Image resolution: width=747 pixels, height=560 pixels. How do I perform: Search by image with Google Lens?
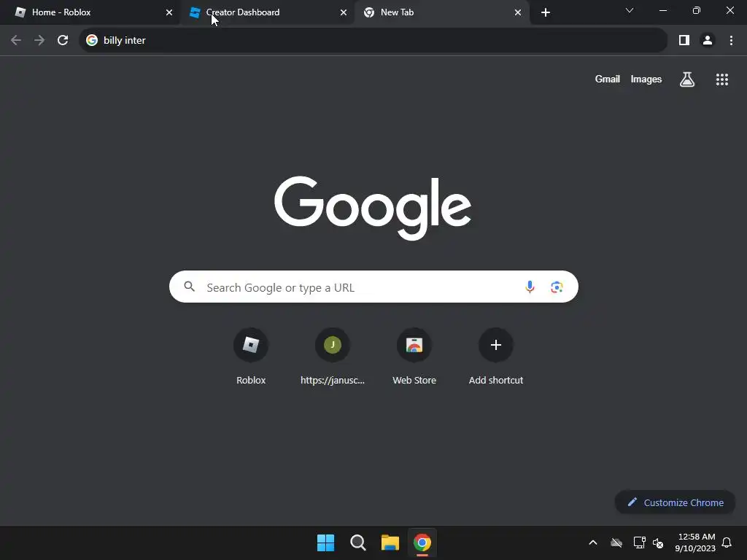click(557, 287)
